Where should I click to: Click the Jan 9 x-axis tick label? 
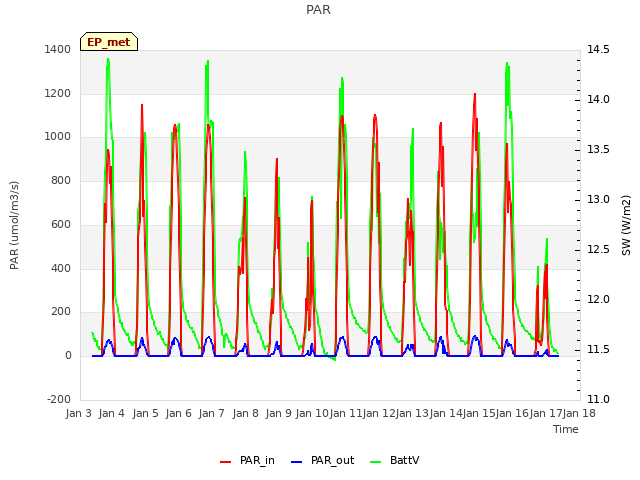coord(278,413)
